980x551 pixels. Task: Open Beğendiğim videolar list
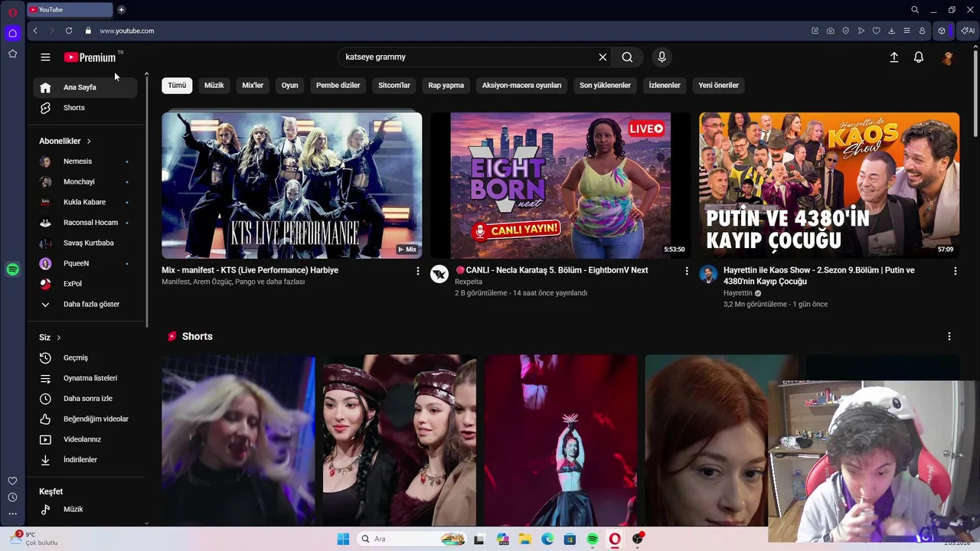[85, 419]
